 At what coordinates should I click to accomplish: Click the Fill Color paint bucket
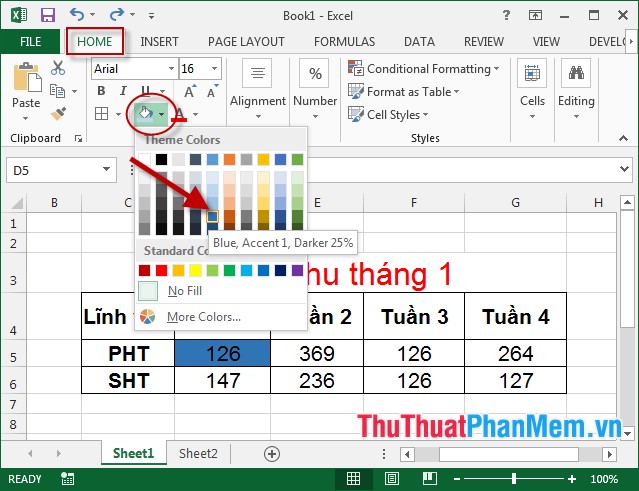click(x=145, y=114)
